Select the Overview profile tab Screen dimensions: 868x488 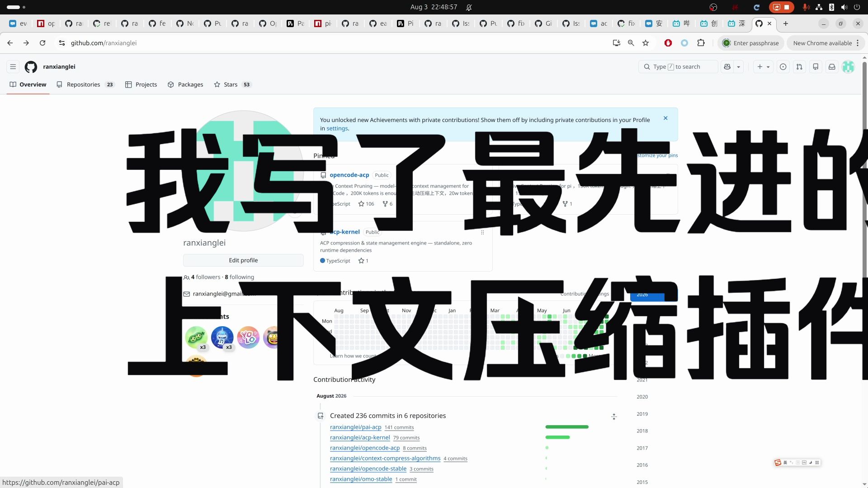(x=28, y=84)
